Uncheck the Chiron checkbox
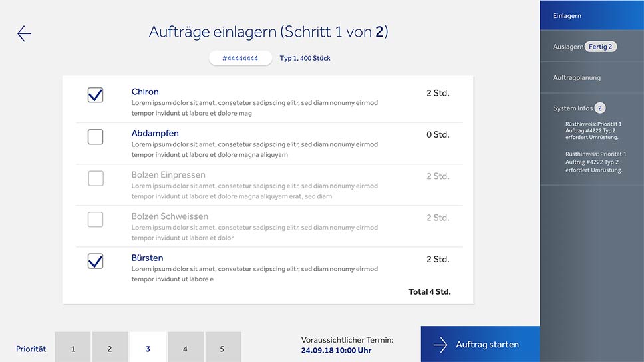This screenshot has width=644, height=362. click(x=95, y=95)
